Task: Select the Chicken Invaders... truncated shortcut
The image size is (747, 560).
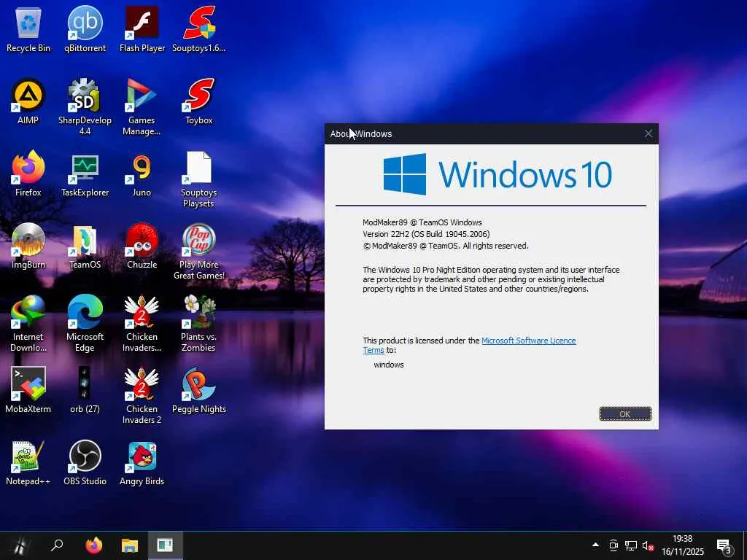Action: [142, 323]
